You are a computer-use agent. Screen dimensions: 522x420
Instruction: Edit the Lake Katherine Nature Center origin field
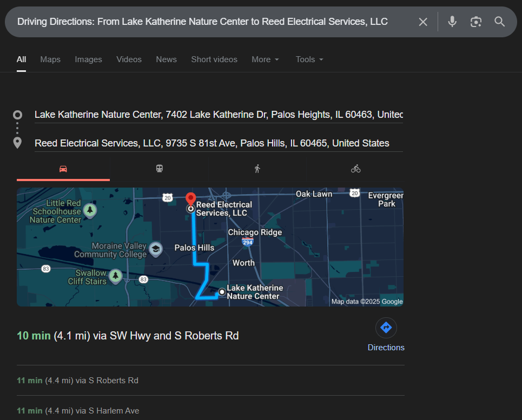(218, 115)
